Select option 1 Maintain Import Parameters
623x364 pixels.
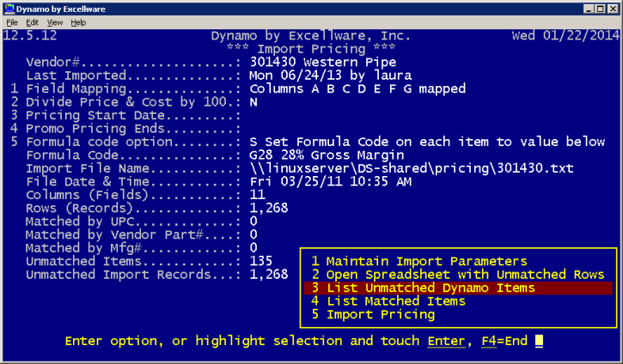pos(418,261)
